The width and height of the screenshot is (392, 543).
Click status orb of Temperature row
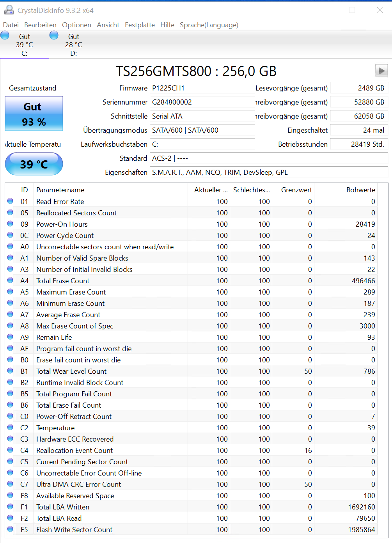tap(10, 428)
